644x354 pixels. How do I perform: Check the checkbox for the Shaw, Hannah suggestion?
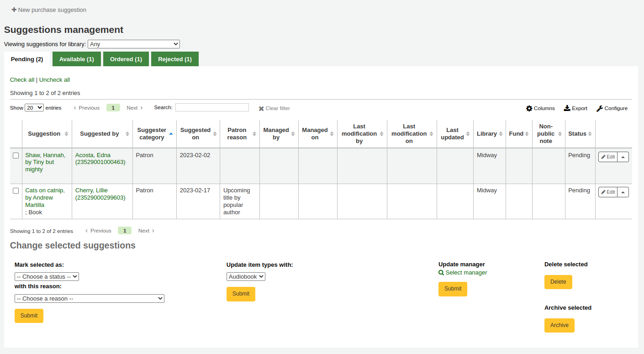click(x=16, y=155)
